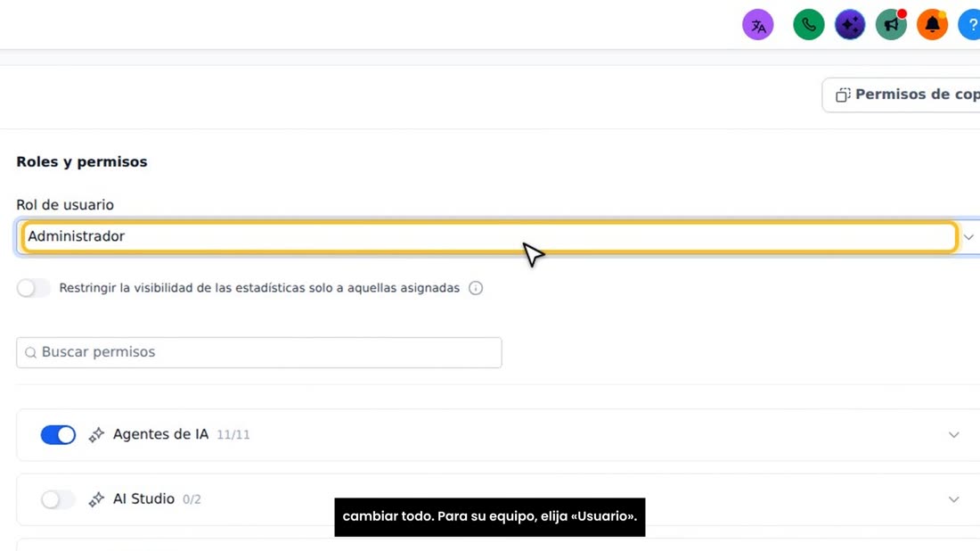The height and width of the screenshot is (551, 980).
Task: Click the blue help question icon
Action: click(969, 25)
